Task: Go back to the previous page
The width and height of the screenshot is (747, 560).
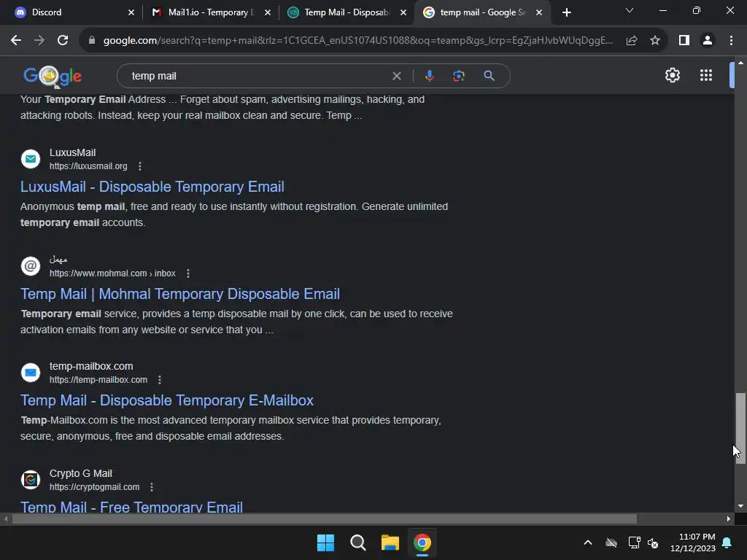Action: click(16, 41)
